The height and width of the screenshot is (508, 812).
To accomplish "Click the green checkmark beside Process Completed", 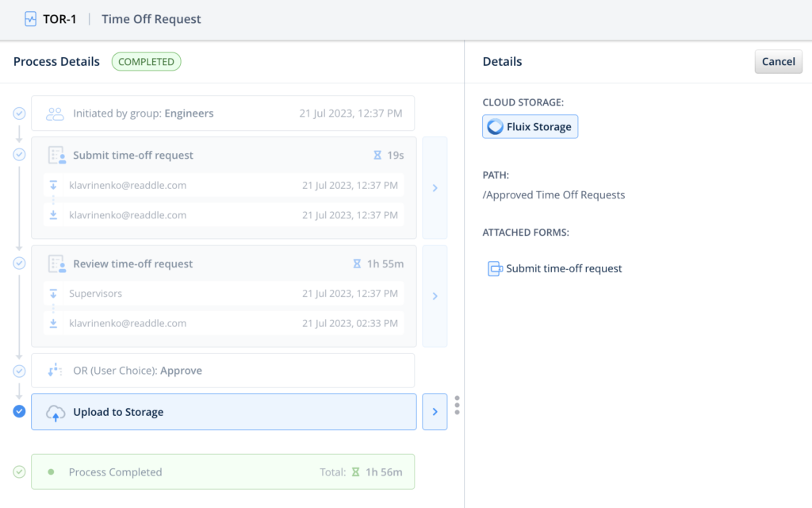I will coord(19,472).
